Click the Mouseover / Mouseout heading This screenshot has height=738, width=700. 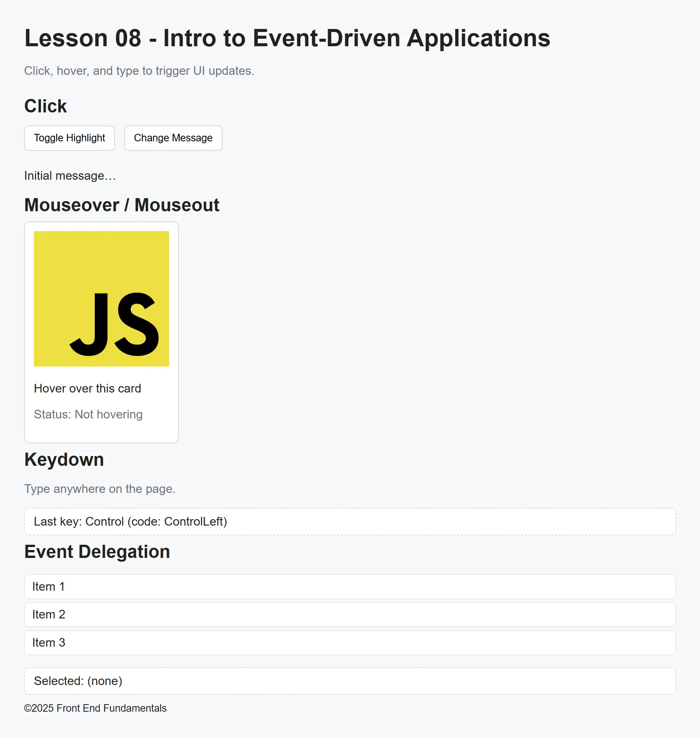[x=122, y=205]
